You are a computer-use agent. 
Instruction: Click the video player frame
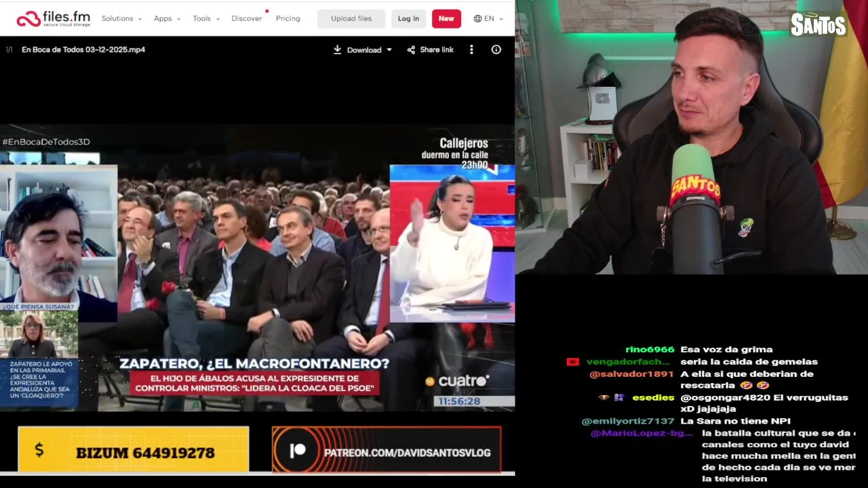[257, 267]
